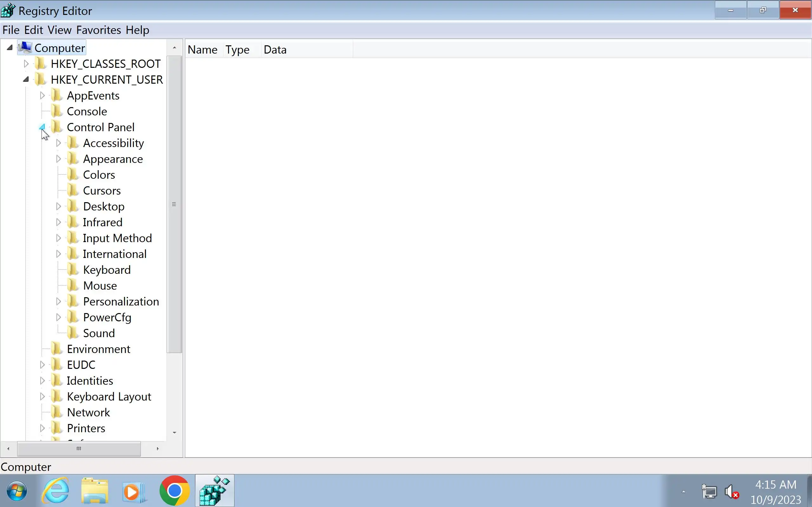Collapse the HKEY_CURRENT_USER hive
The image size is (812, 507).
click(x=26, y=80)
